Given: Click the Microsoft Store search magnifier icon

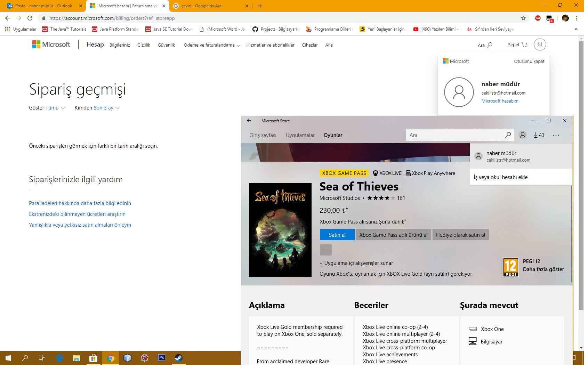Looking at the screenshot, I should coord(508,135).
